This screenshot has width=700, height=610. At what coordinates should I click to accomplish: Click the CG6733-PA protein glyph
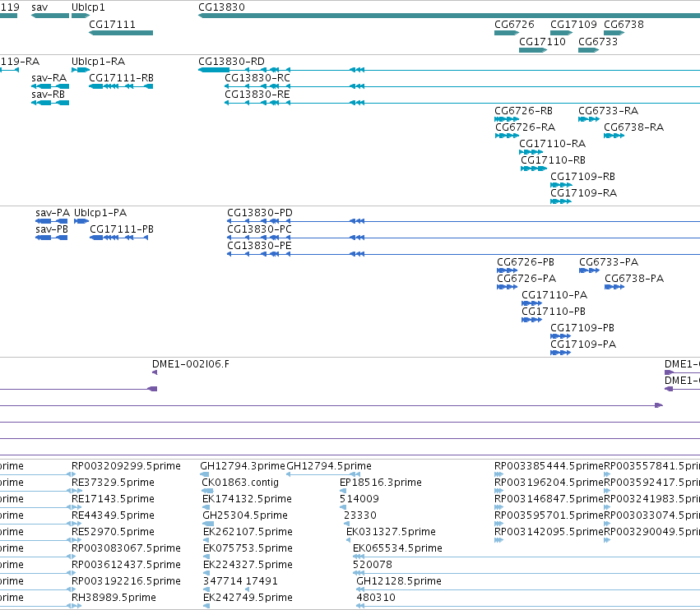[x=589, y=270]
